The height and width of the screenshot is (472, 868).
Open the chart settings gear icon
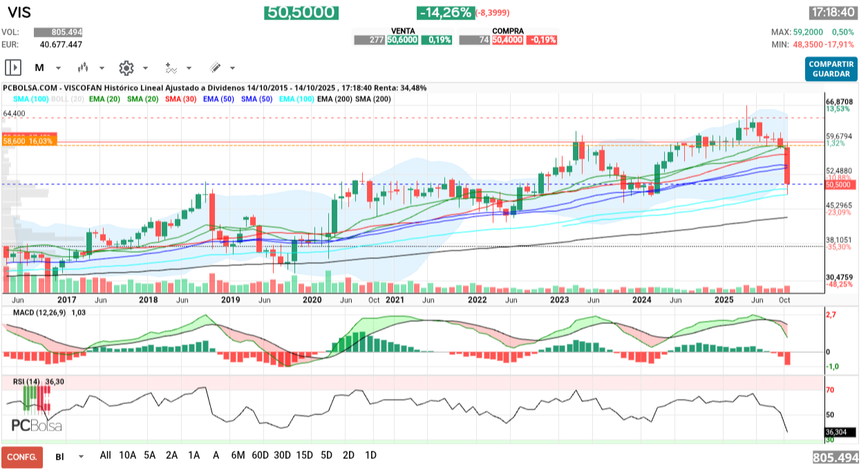(126, 68)
